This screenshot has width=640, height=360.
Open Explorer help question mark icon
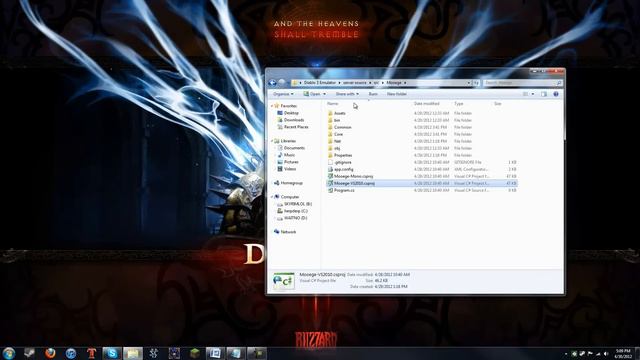[556, 94]
